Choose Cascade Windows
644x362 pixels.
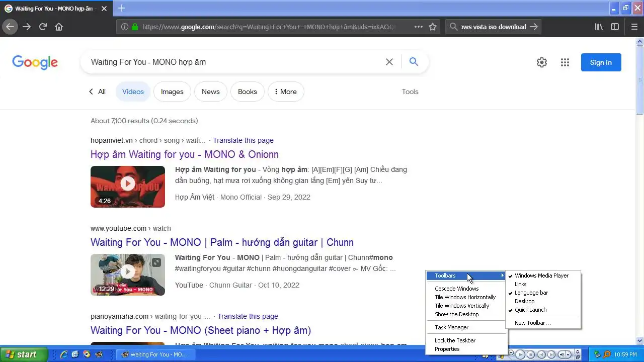[x=466, y=289]
